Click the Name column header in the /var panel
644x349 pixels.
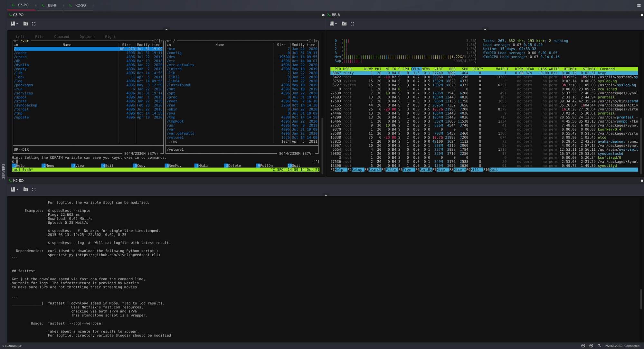67,45
